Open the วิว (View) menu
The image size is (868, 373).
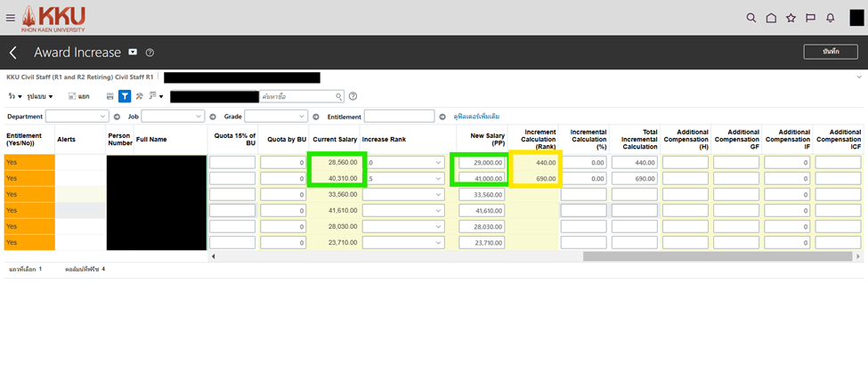[15, 96]
